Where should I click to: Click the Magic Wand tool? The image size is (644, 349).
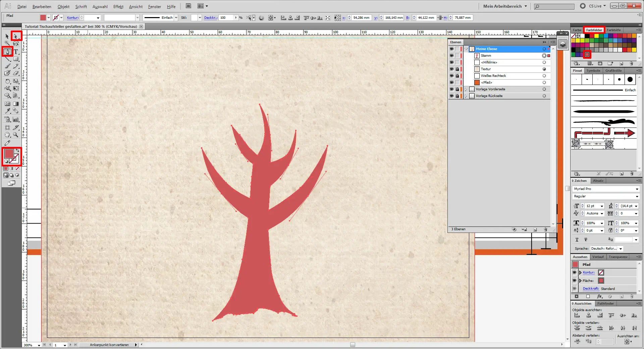[7, 44]
